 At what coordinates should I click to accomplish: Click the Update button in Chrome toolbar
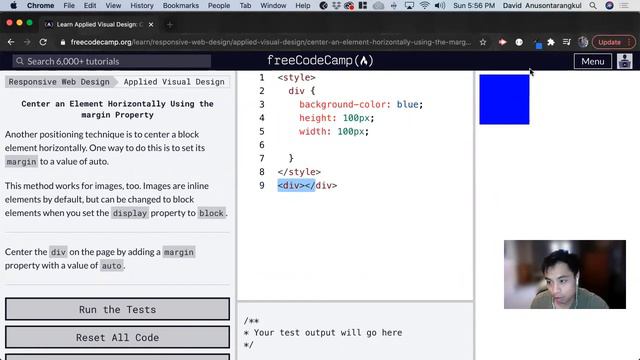tap(613, 42)
